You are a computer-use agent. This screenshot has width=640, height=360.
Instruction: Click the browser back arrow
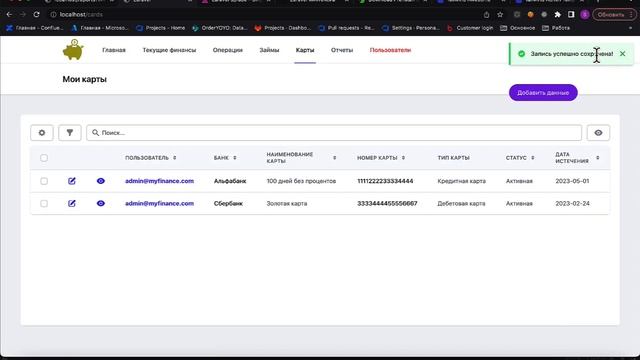9,14
